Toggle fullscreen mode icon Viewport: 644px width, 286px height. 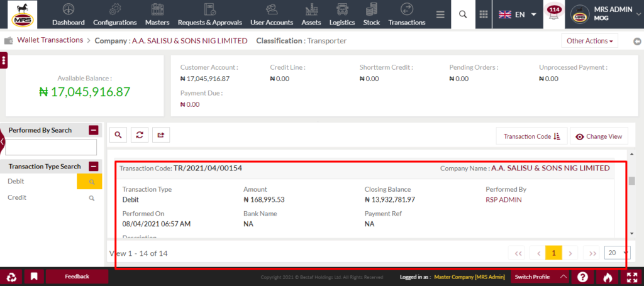pos(631,277)
